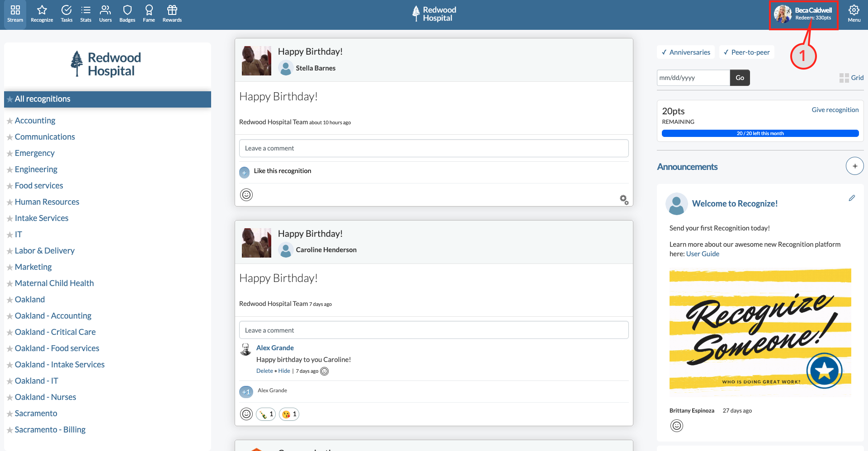
Task: Select the All recognitions tab
Action: (x=42, y=99)
